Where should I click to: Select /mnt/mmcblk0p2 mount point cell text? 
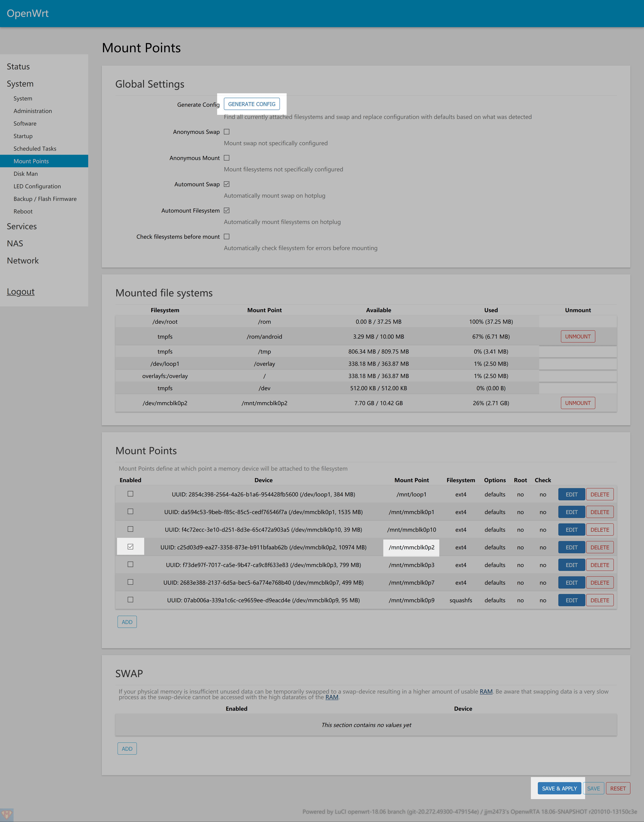pos(411,547)
